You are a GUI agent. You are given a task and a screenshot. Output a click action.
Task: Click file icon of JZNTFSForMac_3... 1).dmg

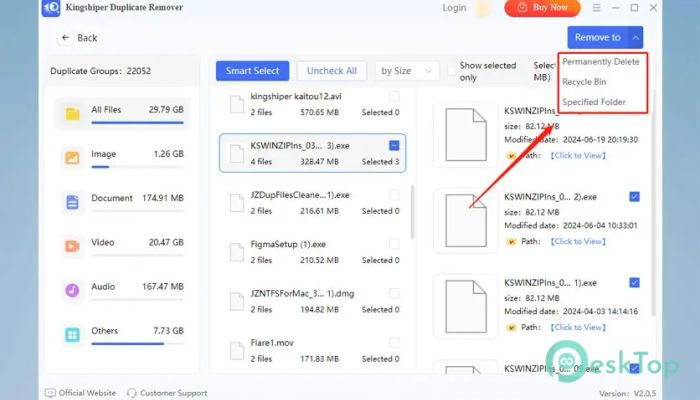point(237,302)
